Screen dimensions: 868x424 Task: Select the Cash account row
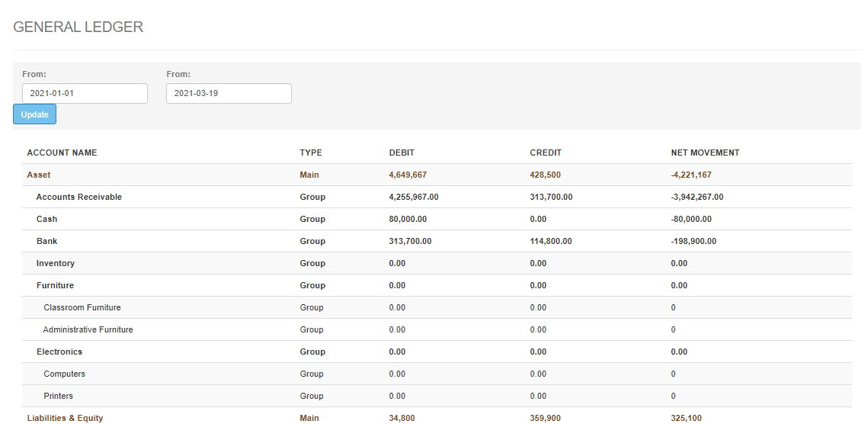tap(46, 219)
